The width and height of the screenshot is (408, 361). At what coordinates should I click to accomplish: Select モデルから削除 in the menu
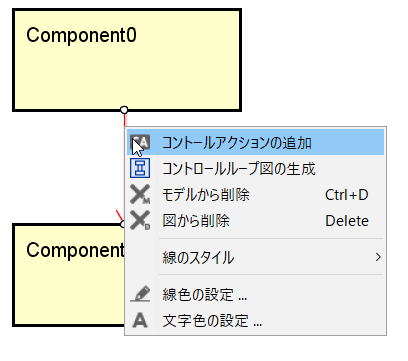coord(255,195)
